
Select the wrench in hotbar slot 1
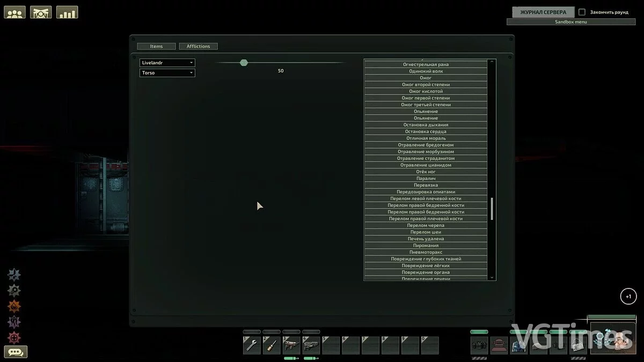pos(252,345)
